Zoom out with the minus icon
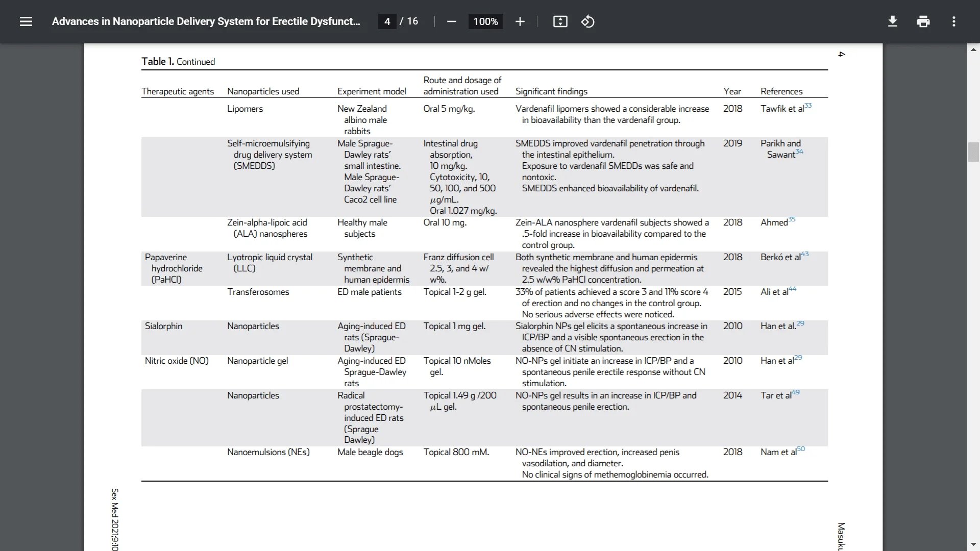The height and width of the screenshot is (551, 980). pos(451,21)
